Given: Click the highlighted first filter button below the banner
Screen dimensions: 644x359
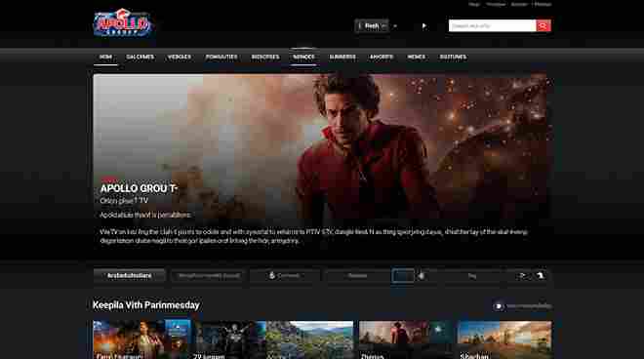Looking at the screenshot, I should pos(130,276).
